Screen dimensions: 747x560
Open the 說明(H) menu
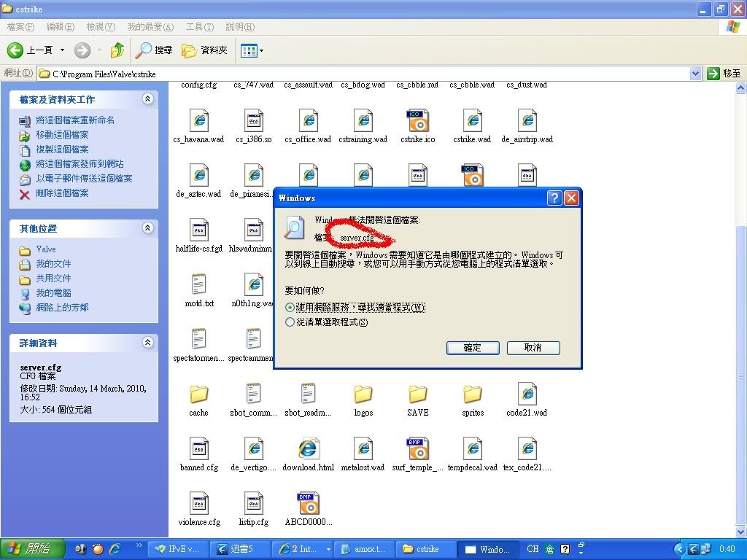pyautogui.click(x=239, y=27)
